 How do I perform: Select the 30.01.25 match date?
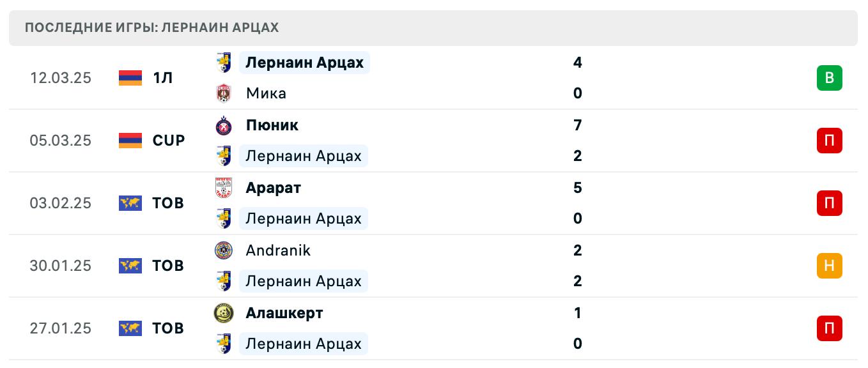click(61, 266)
